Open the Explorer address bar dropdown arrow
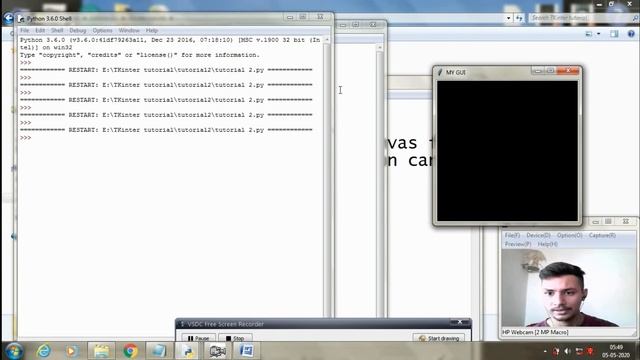This screenshot has width=640, height=360. click(x=508, y=18)
